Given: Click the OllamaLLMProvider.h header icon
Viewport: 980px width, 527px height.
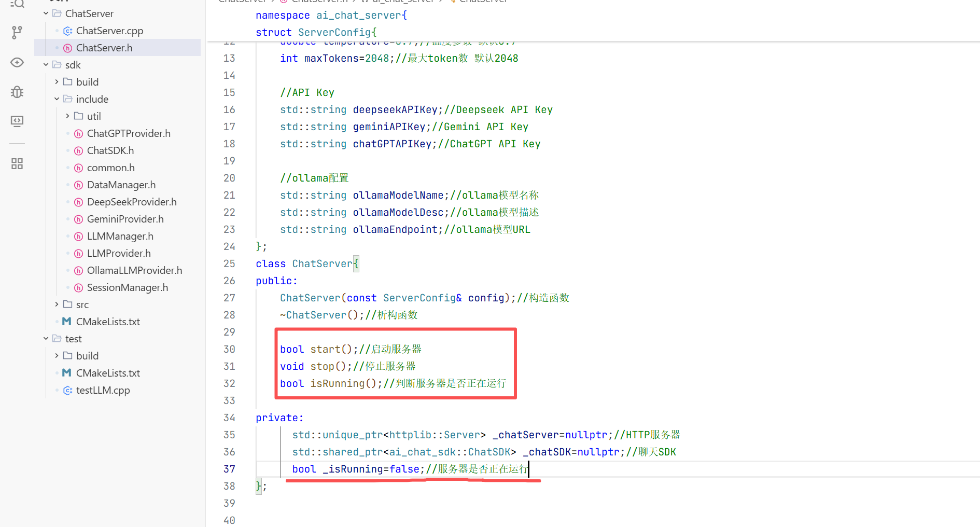Looking at the screenshot, I should click(78, 271).
